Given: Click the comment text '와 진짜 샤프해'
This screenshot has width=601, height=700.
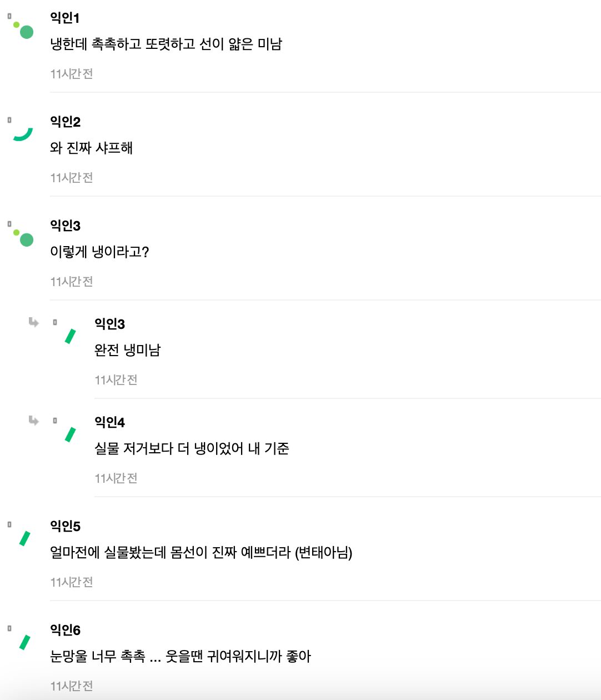Looking at the screenshot, I should point(92,148).
